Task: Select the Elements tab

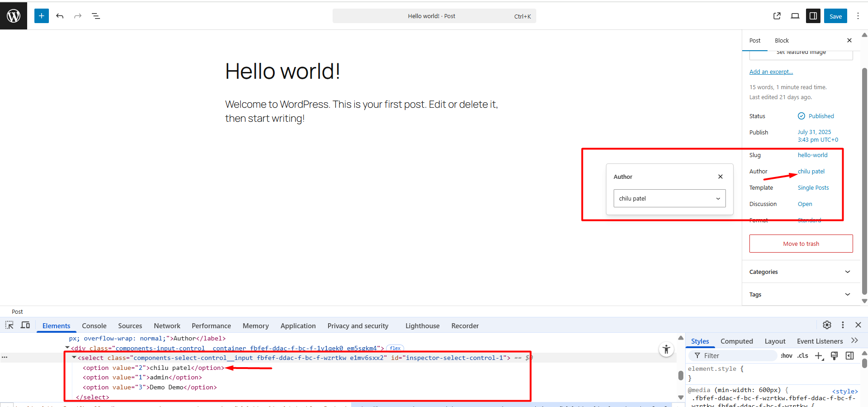Action: tap(56, 326)
